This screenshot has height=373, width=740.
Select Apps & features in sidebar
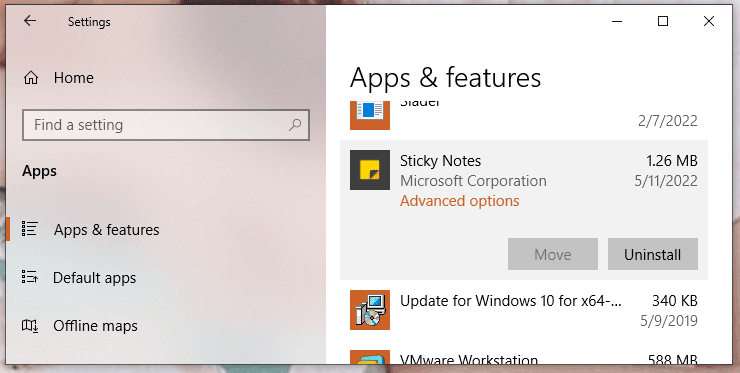[166, 229]
